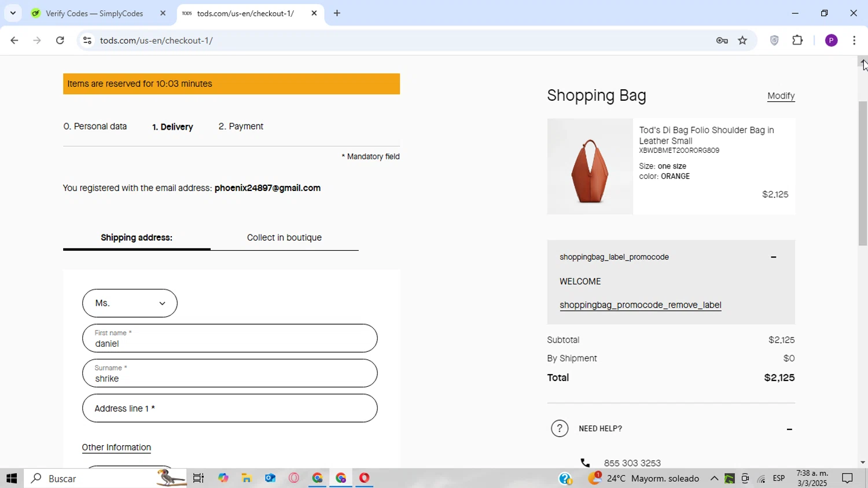Open Windows Start menu
The width and height of the screenshot is (868, 488).
click(x=12, y=479)
